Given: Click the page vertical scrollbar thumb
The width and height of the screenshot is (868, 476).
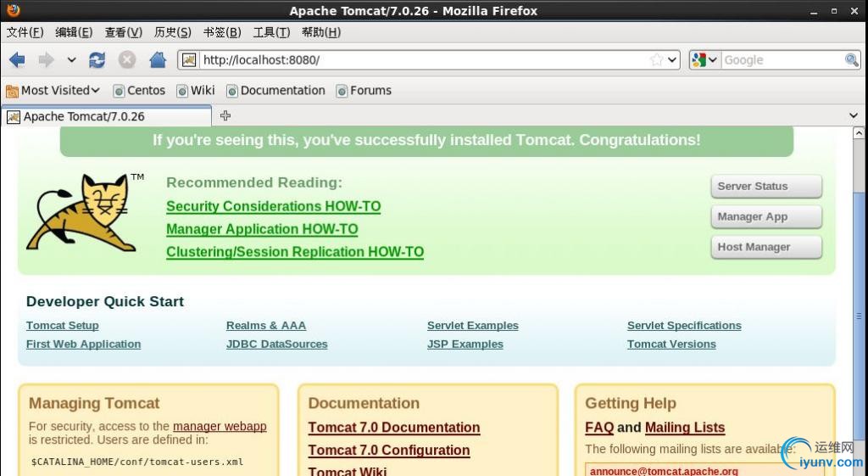Looking at the screenshot, I should [859, 316].
